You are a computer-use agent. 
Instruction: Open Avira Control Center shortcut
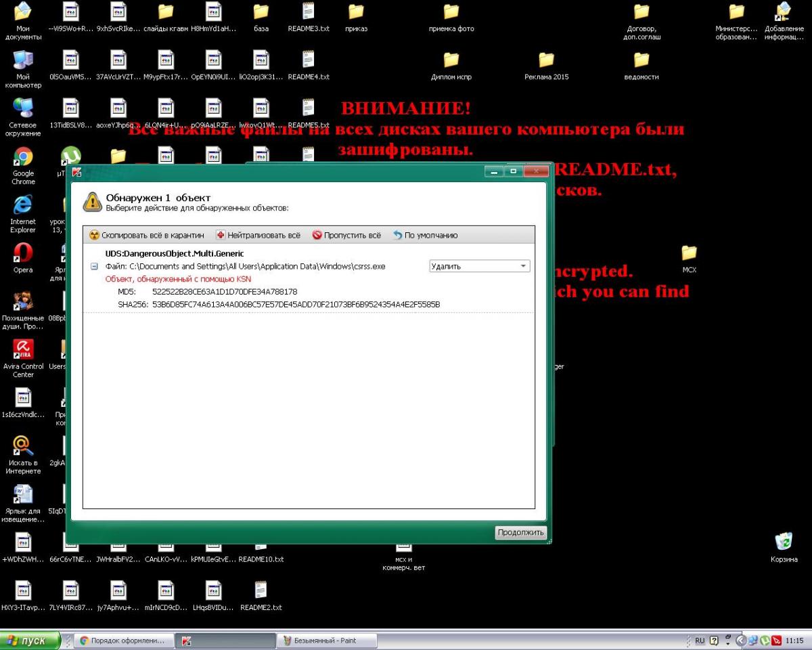[23, 358]
